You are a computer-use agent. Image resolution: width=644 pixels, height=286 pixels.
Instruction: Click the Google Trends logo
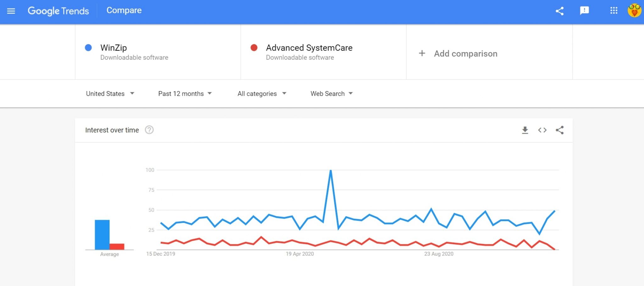coord(58,11)
